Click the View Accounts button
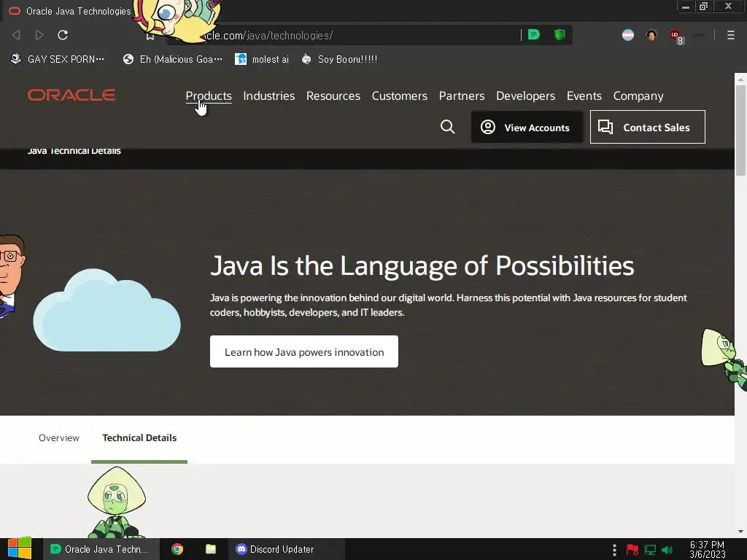 [527, 127]
